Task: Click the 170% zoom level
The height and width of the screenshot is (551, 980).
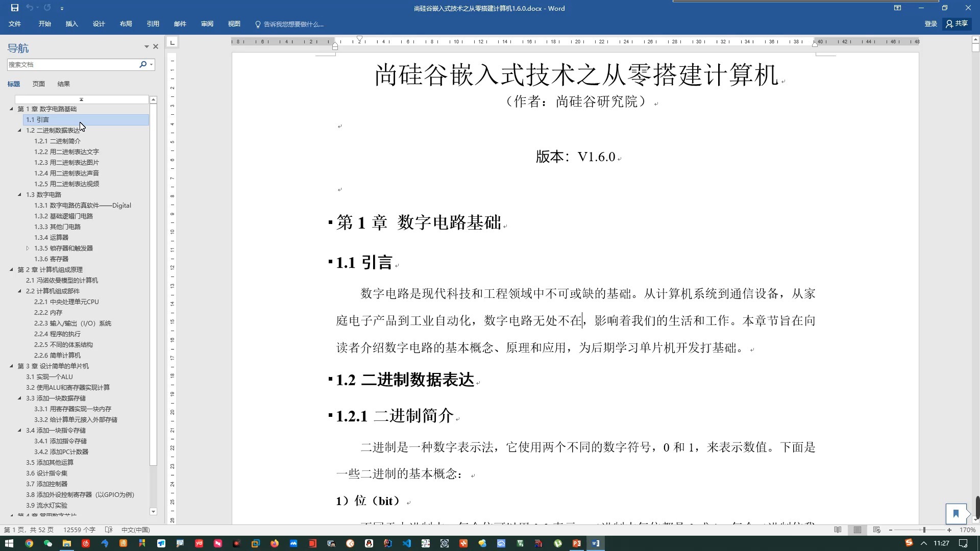Action: tap(968, 530)
